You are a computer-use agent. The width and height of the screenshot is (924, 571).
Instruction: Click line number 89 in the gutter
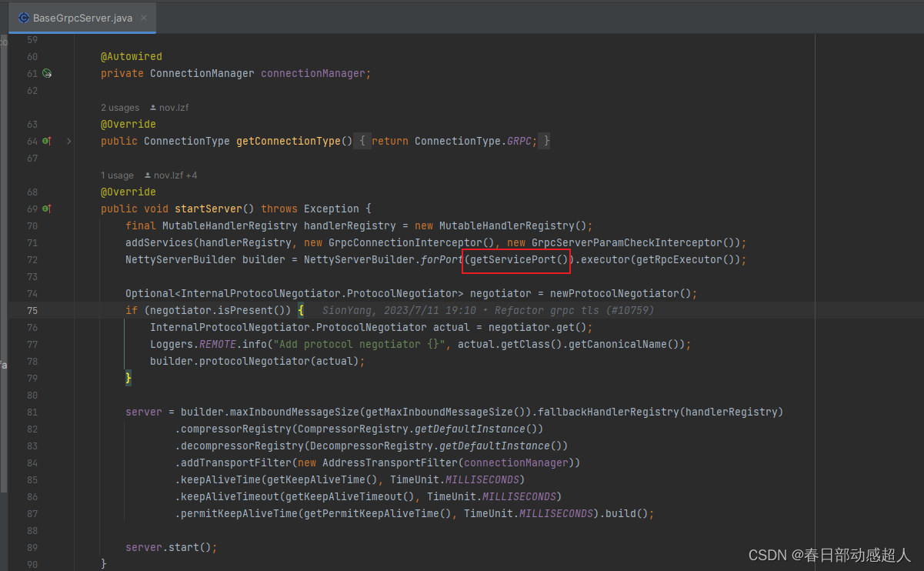coord(32,548)
